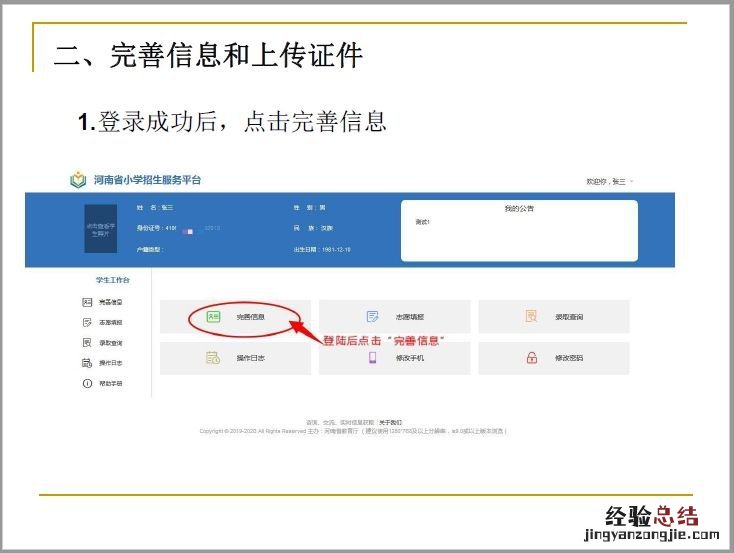Click the 户籍类型 field label
Screen dimensions: 734x553
[149, 250]
